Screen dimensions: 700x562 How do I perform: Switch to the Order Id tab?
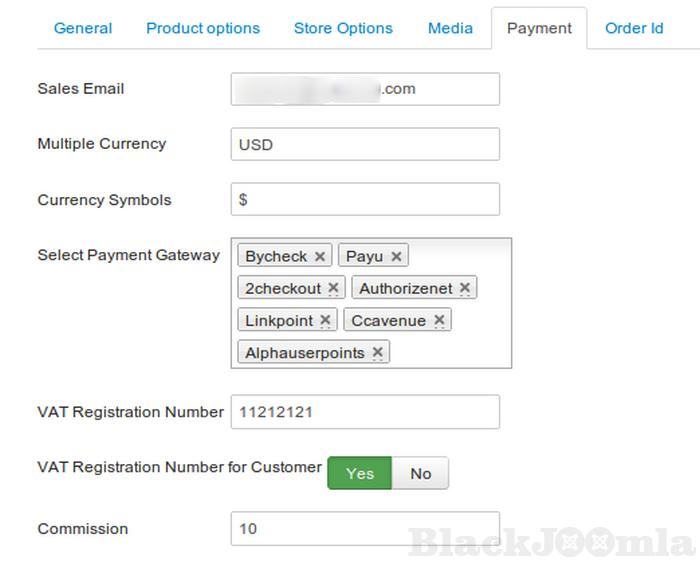click(634, 28)
